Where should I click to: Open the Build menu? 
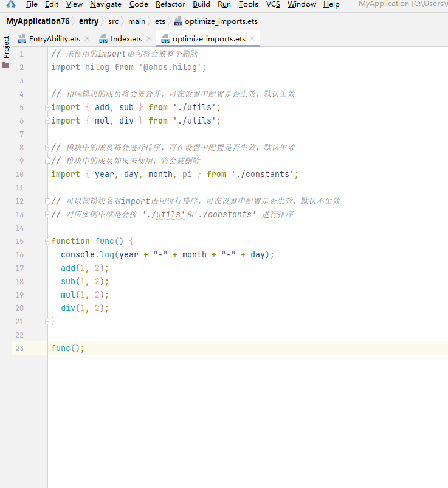coord(201,4)
